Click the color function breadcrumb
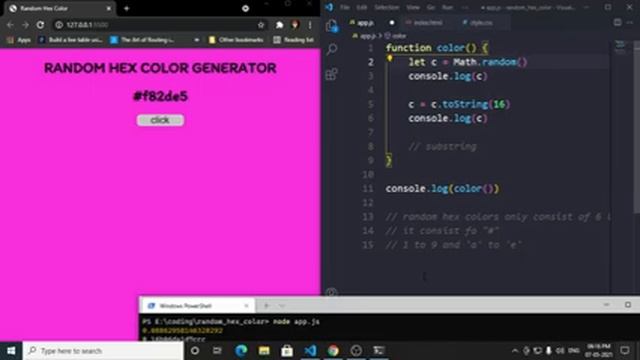Screen dimensions: 640x360 [x=395, y=36]
